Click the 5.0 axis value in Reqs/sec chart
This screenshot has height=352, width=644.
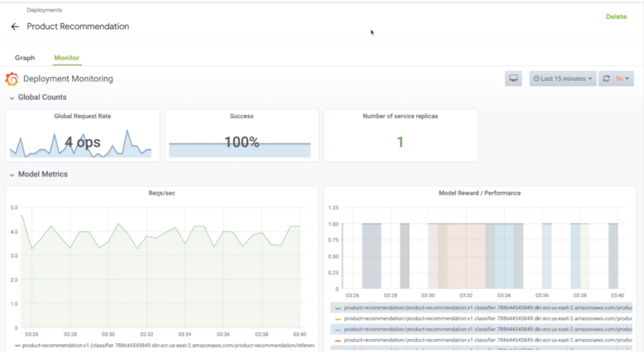pyautogui.click(x=14, y=207)
